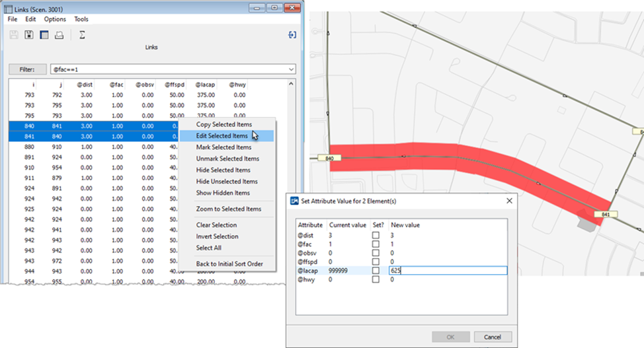Toggle the Set checkbox for @lacap

click(x=376, y=271)
